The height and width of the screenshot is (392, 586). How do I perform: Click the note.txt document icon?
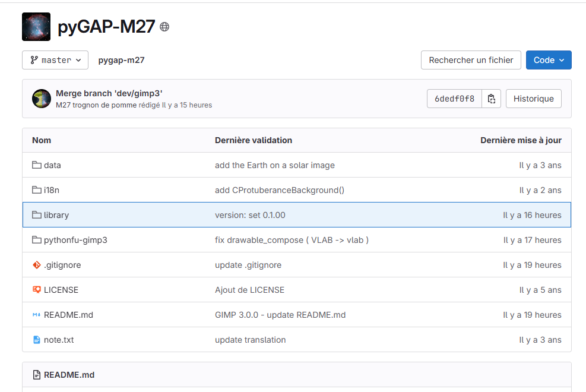pos(37,340)
